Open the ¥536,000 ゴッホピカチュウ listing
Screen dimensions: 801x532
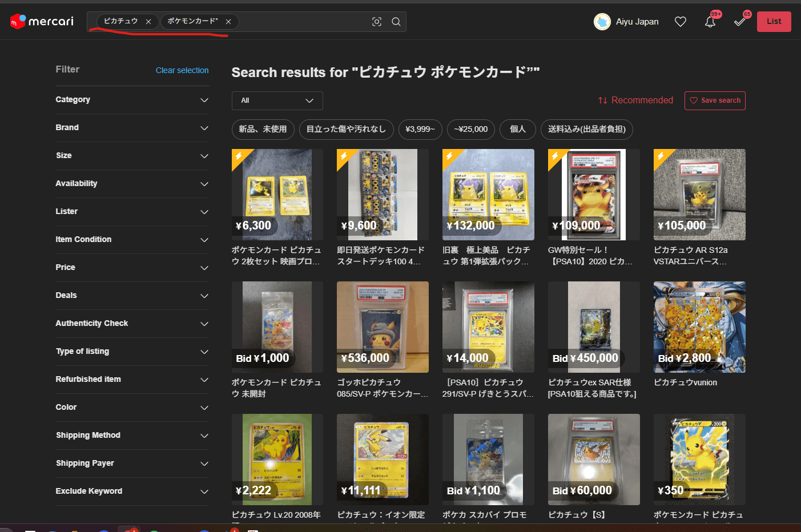383,327
